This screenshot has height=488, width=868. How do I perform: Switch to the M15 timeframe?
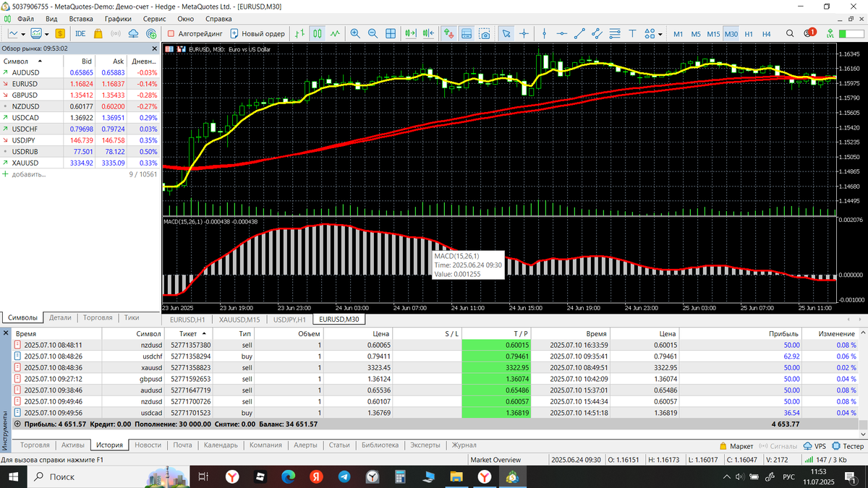(714, 34)
